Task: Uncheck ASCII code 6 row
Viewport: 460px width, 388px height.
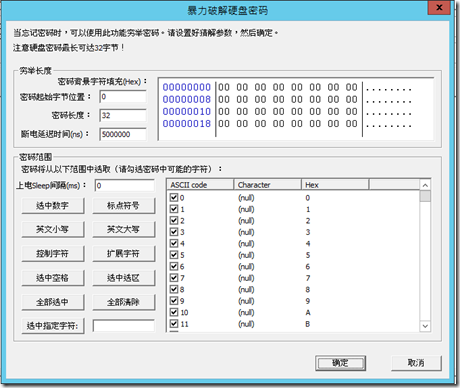Action: [x=174, y=266]
